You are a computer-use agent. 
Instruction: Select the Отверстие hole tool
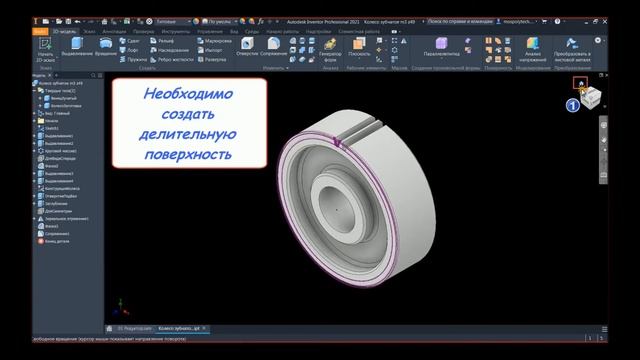tap(247, 47)
